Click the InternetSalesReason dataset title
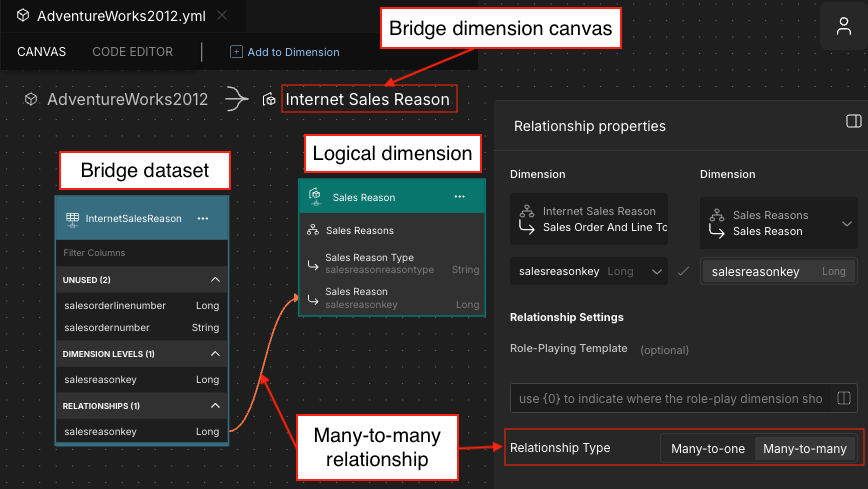Screen dimensions: 868x489 point(133,219)
